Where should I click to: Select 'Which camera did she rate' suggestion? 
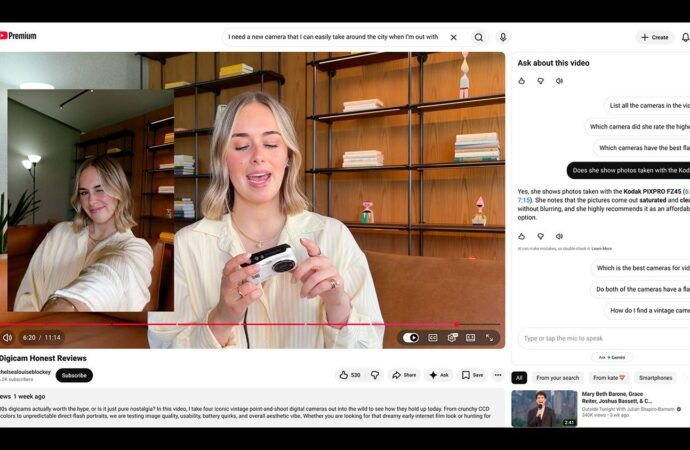tap(638, 127)
